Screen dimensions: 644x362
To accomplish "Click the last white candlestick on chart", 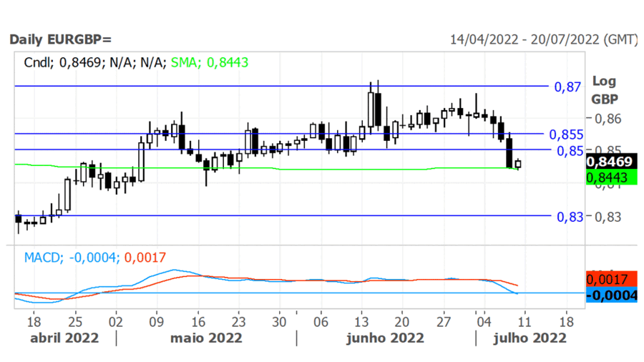I will tap(518, 165).
